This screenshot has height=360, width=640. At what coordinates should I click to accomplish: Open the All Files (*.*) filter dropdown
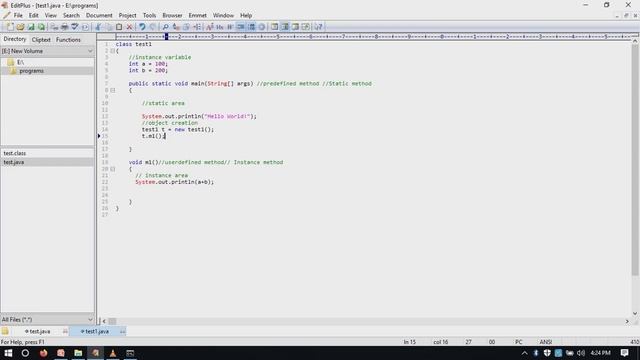click(47, 320)
